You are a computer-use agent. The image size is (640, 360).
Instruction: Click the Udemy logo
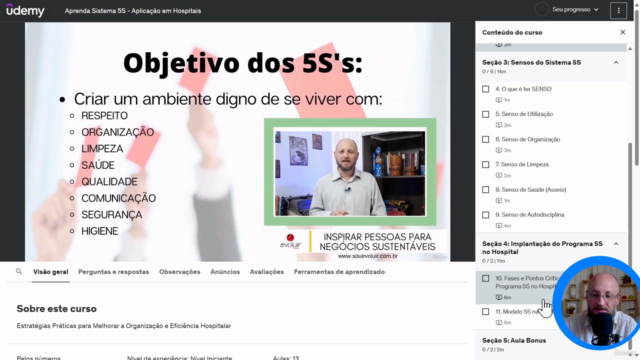point(25,11)
